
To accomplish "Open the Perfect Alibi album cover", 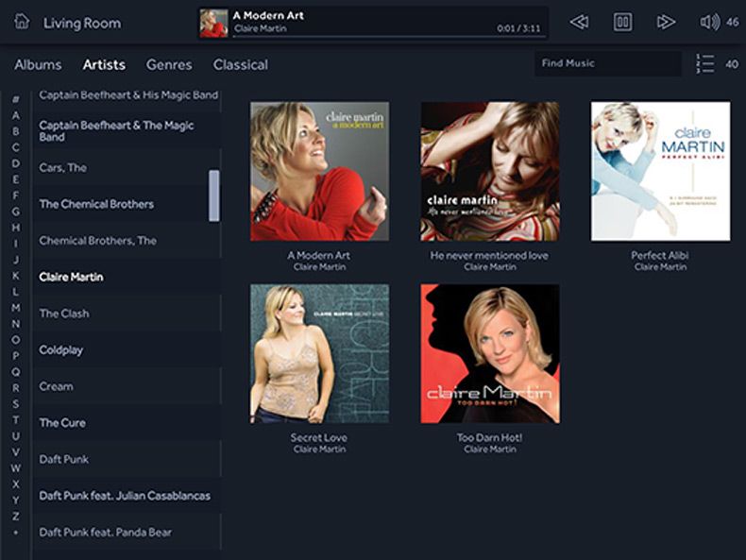I will coord(660,171).
